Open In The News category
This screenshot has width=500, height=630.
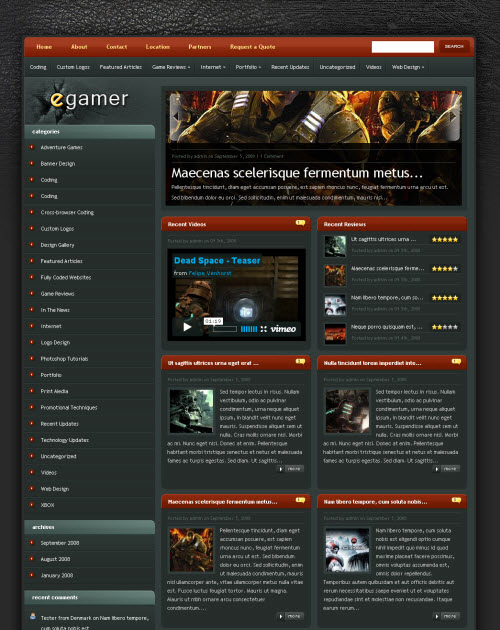click(x=55, y=310)
